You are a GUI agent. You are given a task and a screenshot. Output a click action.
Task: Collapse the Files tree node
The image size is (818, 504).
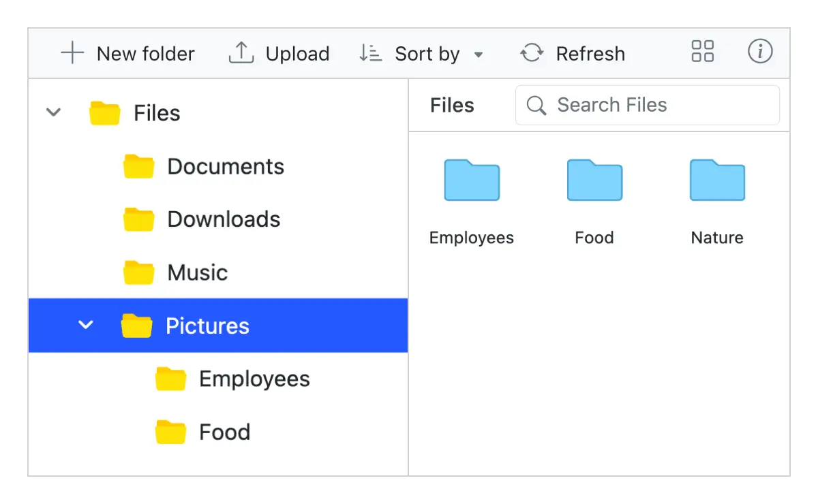click(53, 112)
